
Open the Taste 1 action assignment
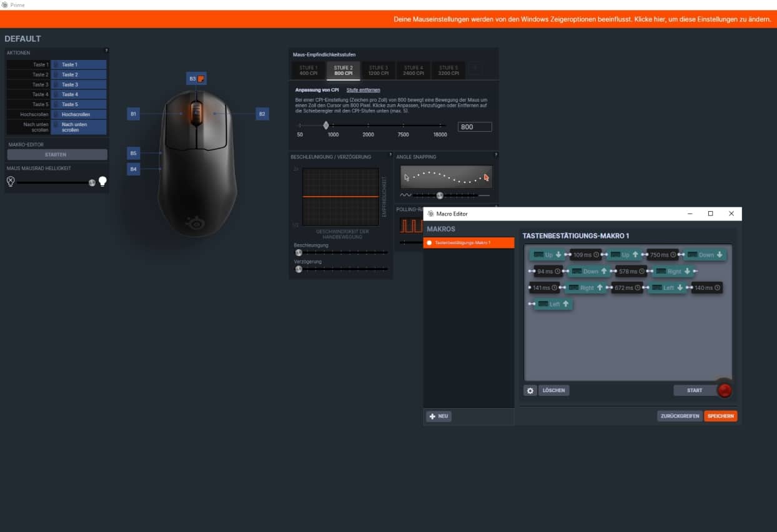click(x=79, y=64)
